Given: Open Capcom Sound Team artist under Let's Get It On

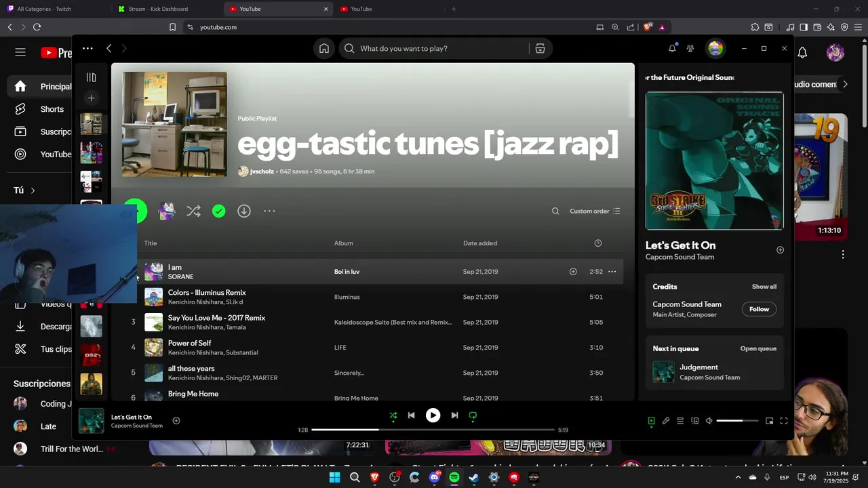Looking at the screenshot, I should click(x=679, y=257).
